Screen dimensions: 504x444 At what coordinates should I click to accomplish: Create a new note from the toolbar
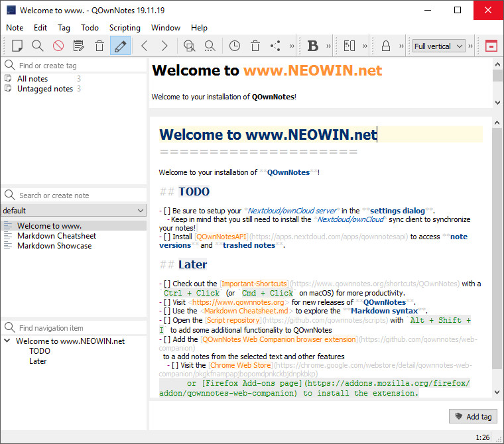click(x=17, y=46)
